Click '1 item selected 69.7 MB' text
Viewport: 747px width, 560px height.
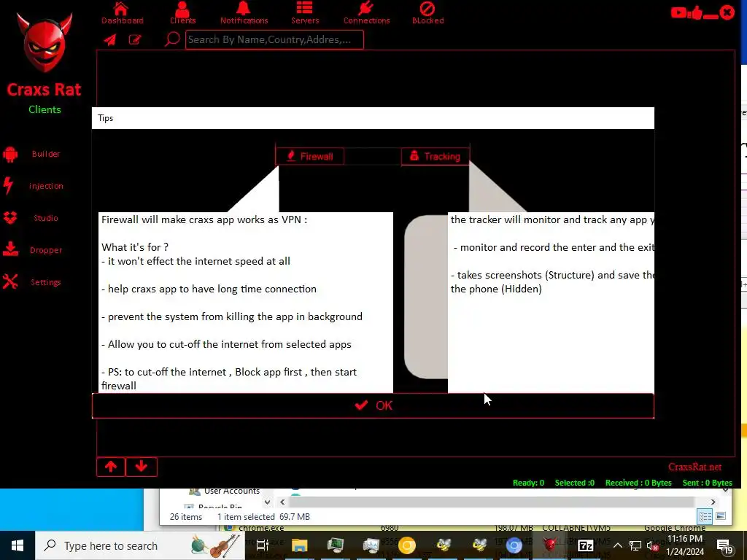point(263,517)
